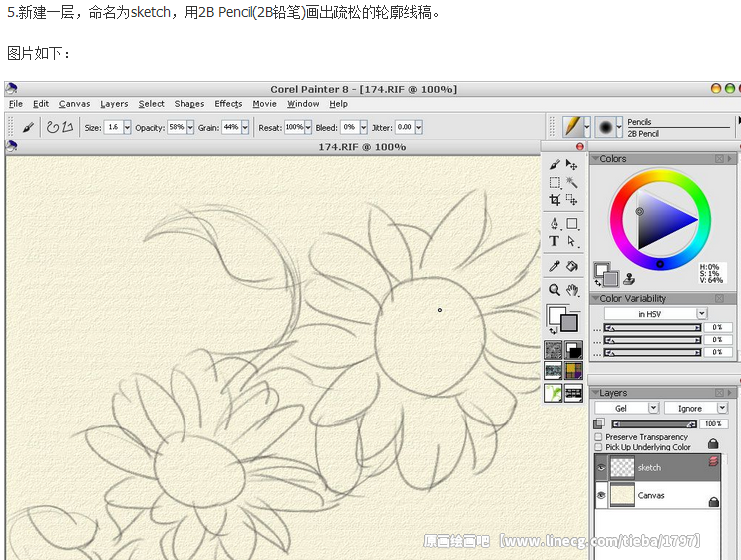Hide the Canvas layer

pos(601,495)
